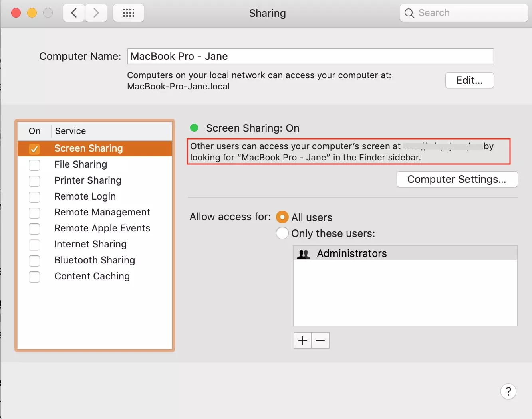Enable the File Sharing checkbox
Viewport: 532px width, 419px height.
tap(34, 165)
